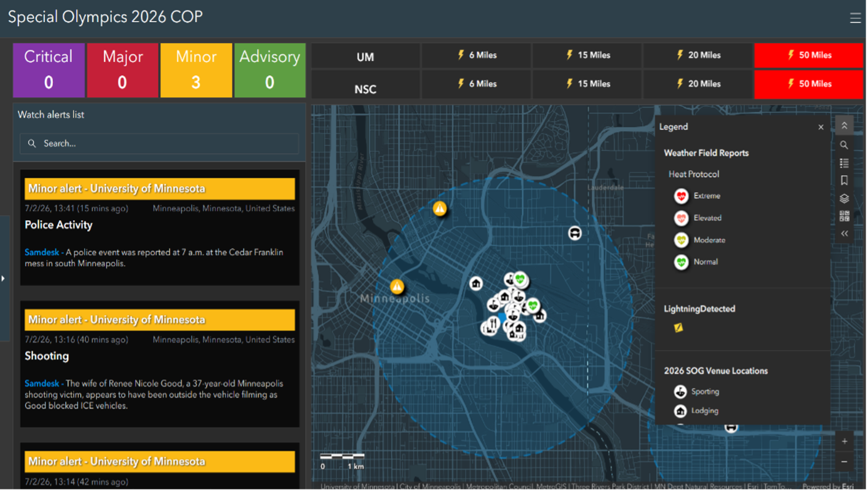Open the Police Activity alert title
This screenshot has height=492, width=868.
pyautogui.click(x=58, y=225)
